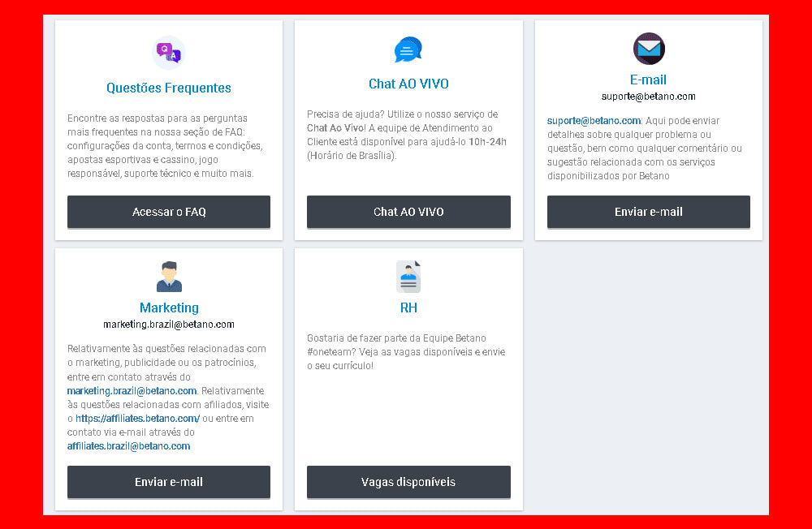Select the Marketing card heading
The width and height of the screenshot is (812, 529).
coord(169,308)
